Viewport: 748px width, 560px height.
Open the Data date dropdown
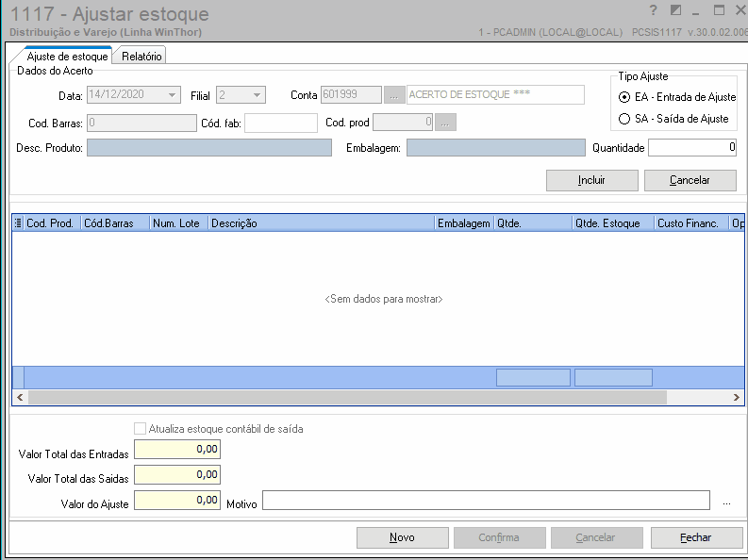coord(173,95)
